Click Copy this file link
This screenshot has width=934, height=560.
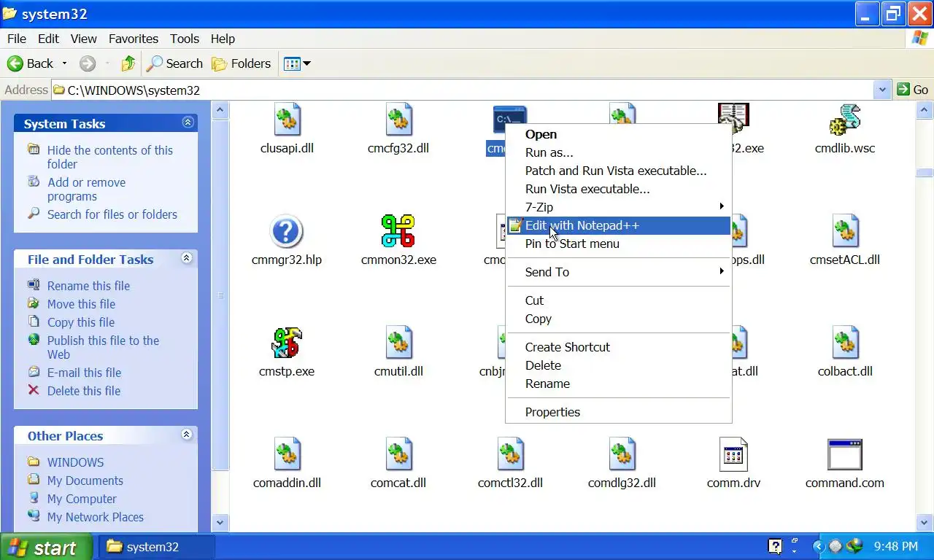(x=81, y=322)
